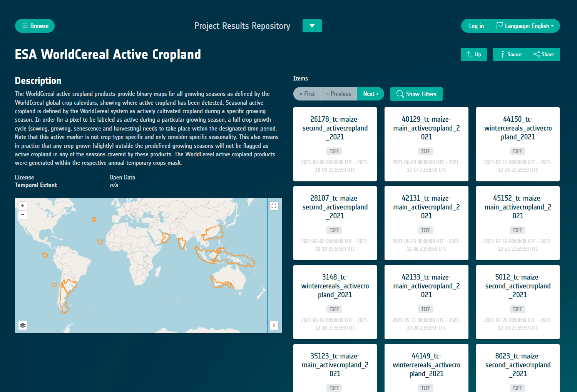
Task: Go Up to parent catalog
Action: coord(473,54)
